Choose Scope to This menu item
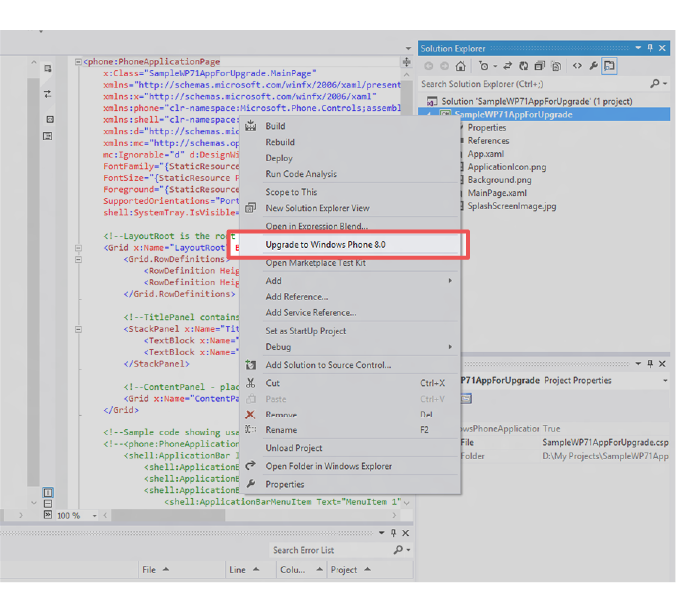676x613 pixels. pyautogui.click(x=349, y=192)
